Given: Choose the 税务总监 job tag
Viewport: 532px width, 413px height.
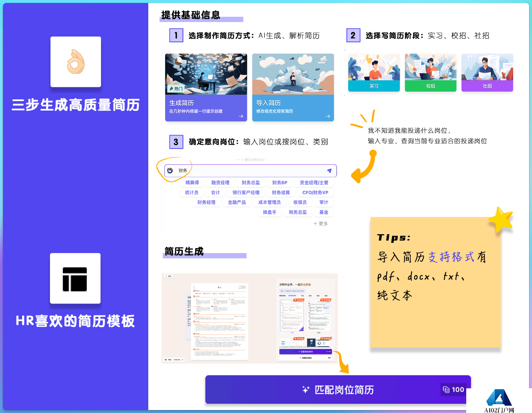Looking at the screenshot, I should pos(298,212).
